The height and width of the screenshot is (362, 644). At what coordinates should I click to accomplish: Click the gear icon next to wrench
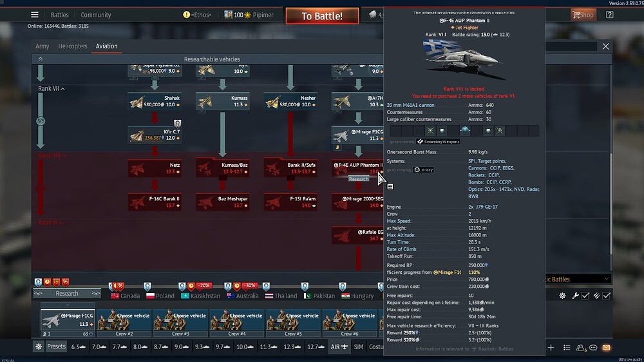tap(562, 296)
